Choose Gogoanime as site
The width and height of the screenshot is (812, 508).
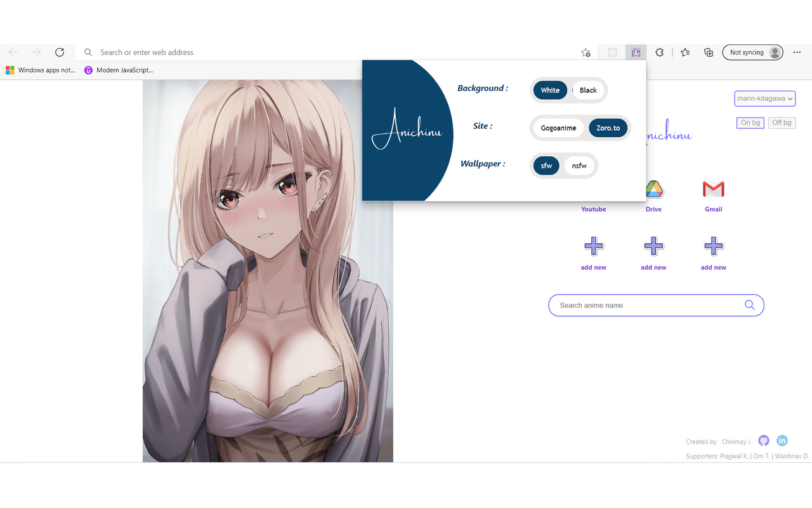tap(558, 128)
